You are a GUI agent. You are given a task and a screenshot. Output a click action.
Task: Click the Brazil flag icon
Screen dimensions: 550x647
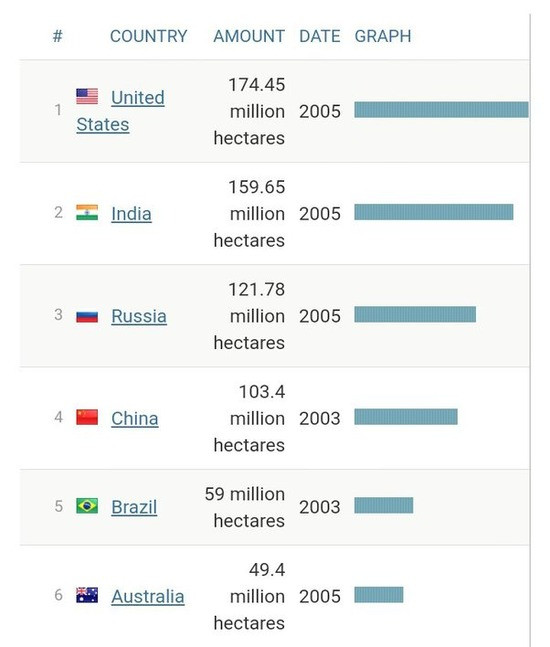coord(87,506)
